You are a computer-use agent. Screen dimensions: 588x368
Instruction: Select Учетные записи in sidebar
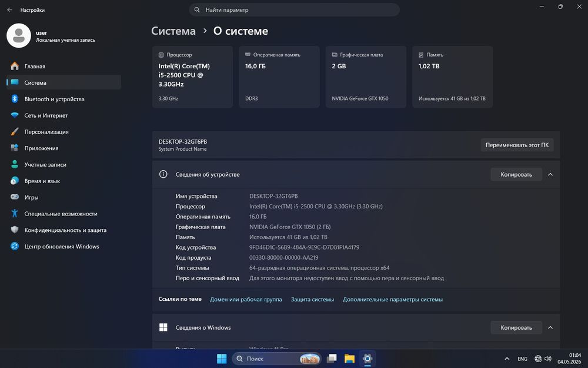click(64, 164)
